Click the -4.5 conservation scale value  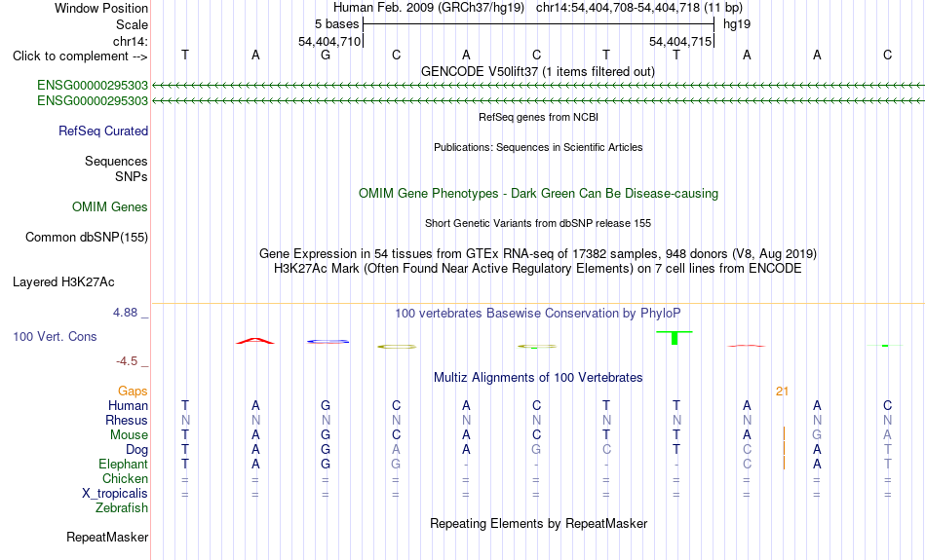point(127,361)
